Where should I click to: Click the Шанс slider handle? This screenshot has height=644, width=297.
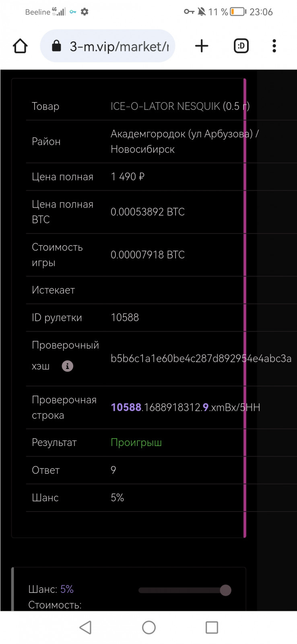(225, 590)
